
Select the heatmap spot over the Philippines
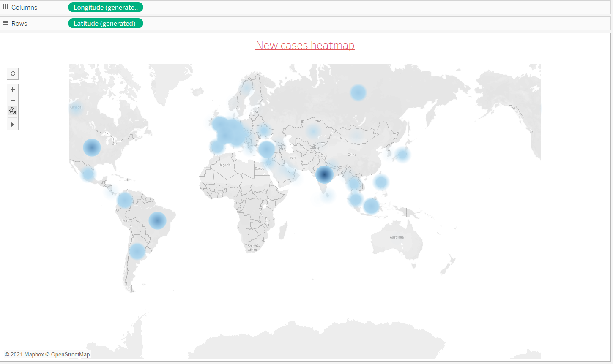pos(381,182)
